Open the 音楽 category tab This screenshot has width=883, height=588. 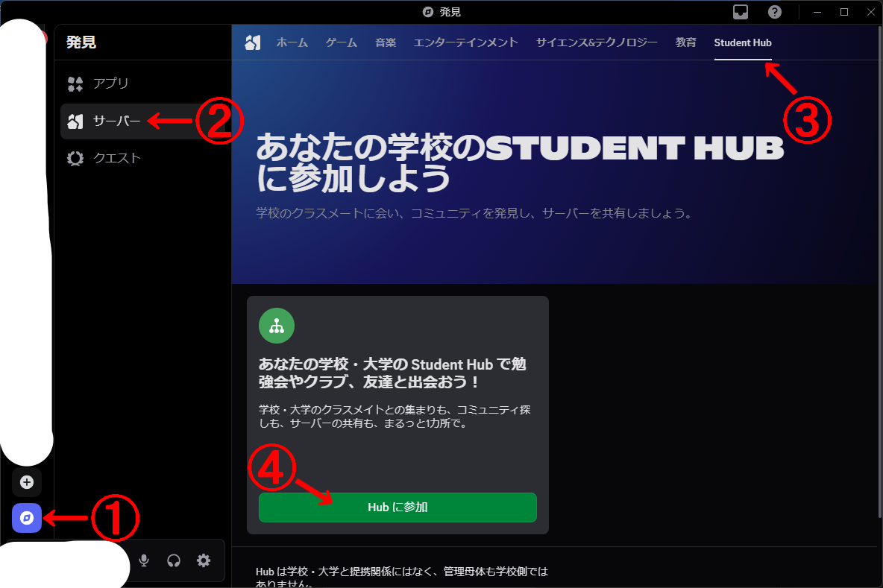(386, 42)
